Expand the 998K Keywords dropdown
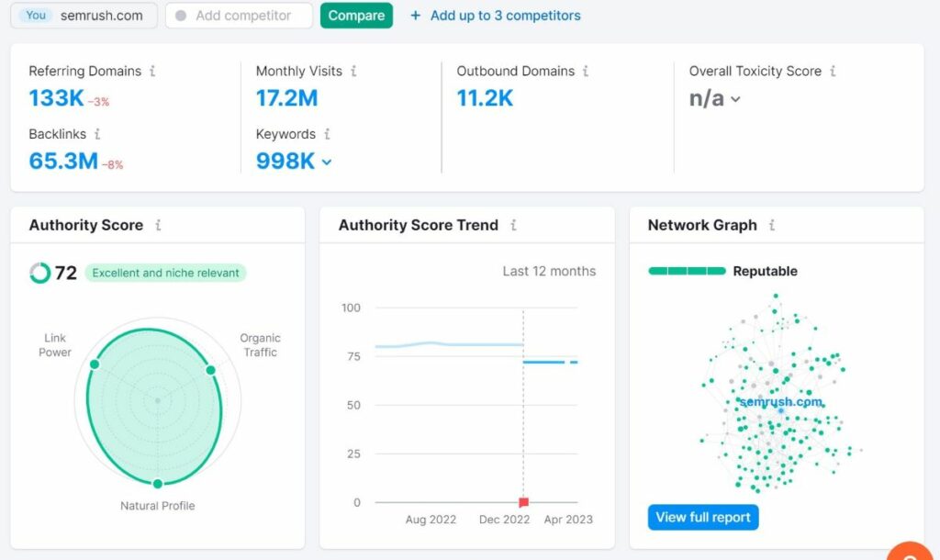The image size is (940, 560). point(327,162)
